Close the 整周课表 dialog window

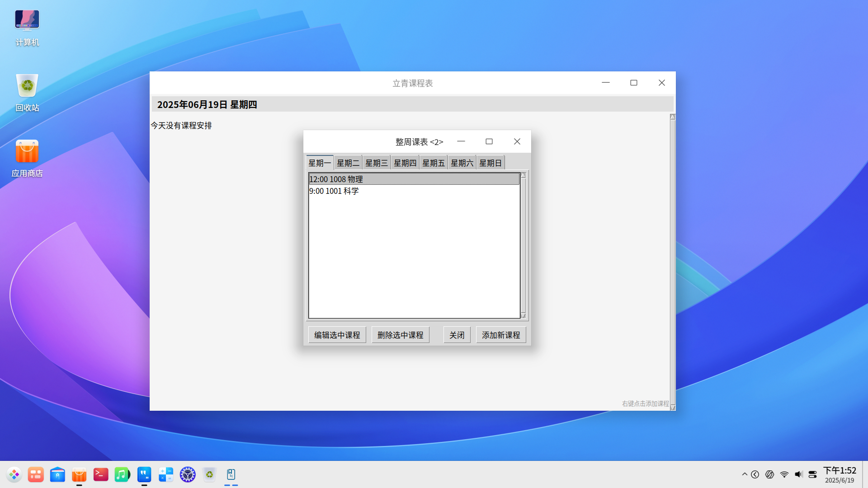pyautogui.click(x=517, y=141)
